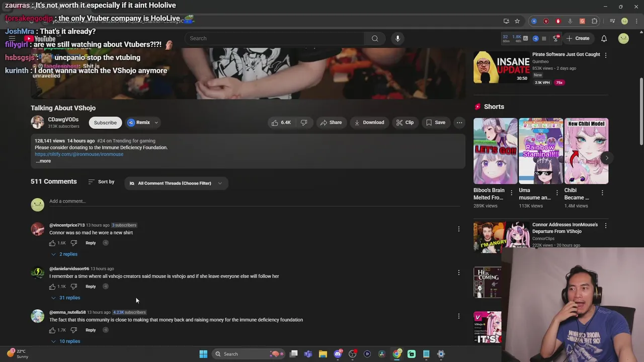Open Chrome media controls icon

612,21
